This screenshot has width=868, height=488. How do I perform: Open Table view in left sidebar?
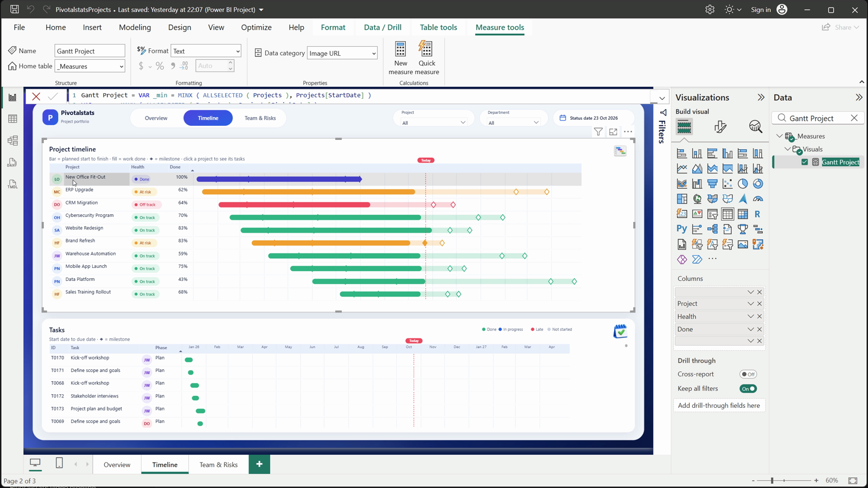click(x=12, y=119)
